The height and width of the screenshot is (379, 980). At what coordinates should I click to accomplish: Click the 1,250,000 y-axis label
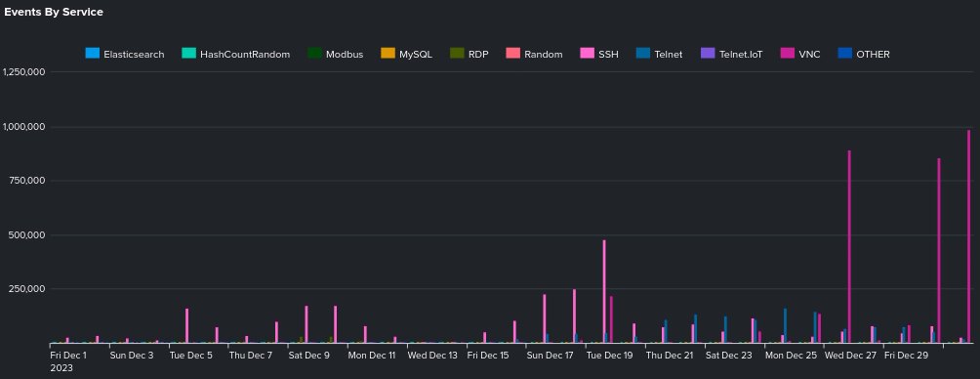[x=23, y=72]
